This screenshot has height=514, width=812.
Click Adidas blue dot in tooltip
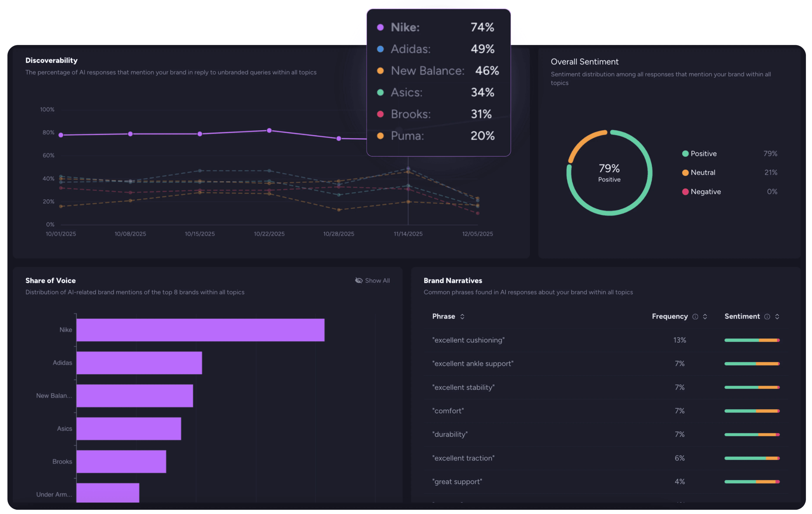pyautogui.click(x=380, y=49)
